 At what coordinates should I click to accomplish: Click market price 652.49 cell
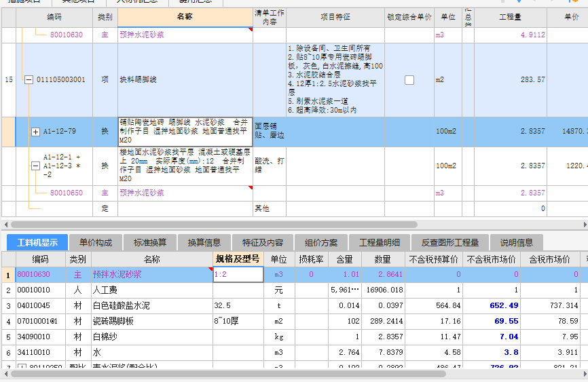pos(492,305)
